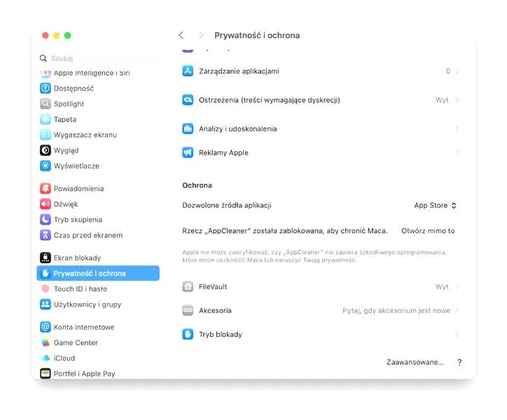Click the 'Rzecz „AppCleaner" została zablokowana' message
Image resolution: width=507 pixels, height=420 pixels.
[x=284, y=231]
